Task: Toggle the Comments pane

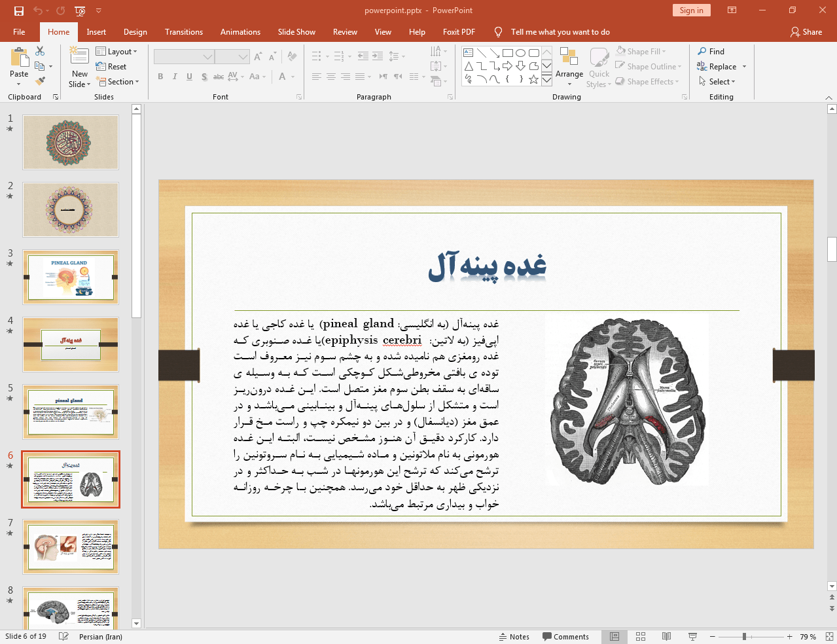Action: coord(566,637)
